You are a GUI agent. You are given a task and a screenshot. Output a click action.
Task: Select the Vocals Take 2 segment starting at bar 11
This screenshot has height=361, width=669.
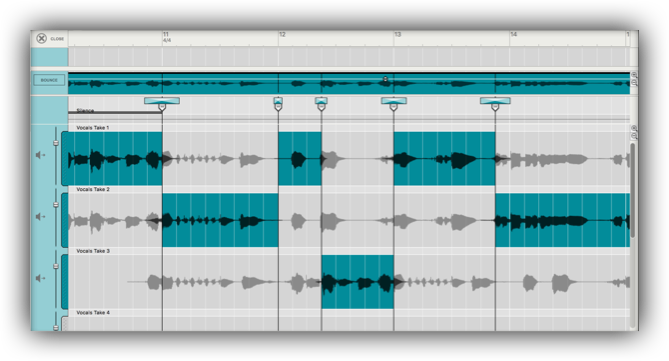pos(220,220)
